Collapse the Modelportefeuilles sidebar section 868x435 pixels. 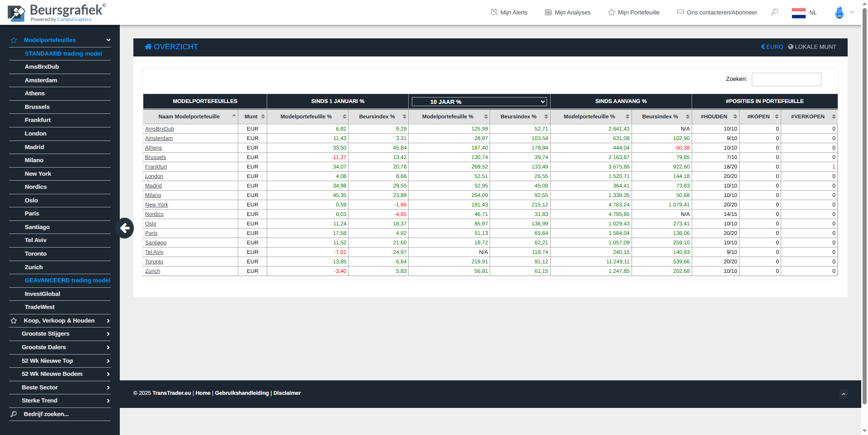click(x=60, y=40)
